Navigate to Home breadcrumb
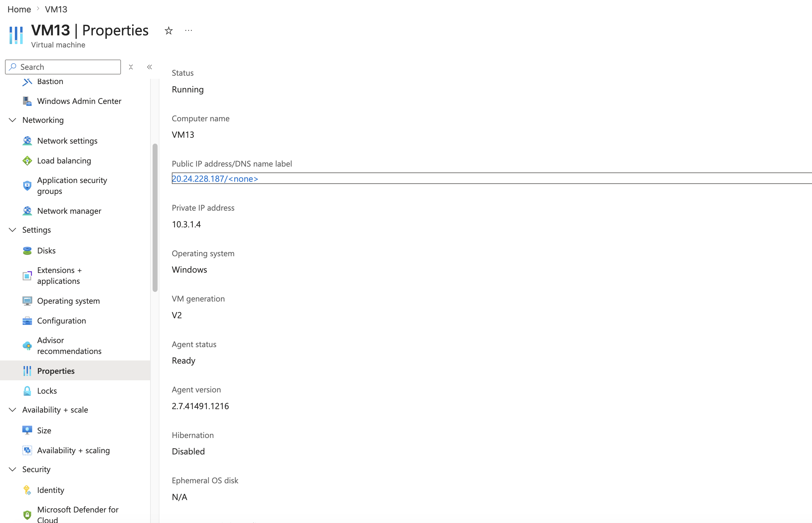Viewport: 812px width, 523px height. tap(19, 10)
